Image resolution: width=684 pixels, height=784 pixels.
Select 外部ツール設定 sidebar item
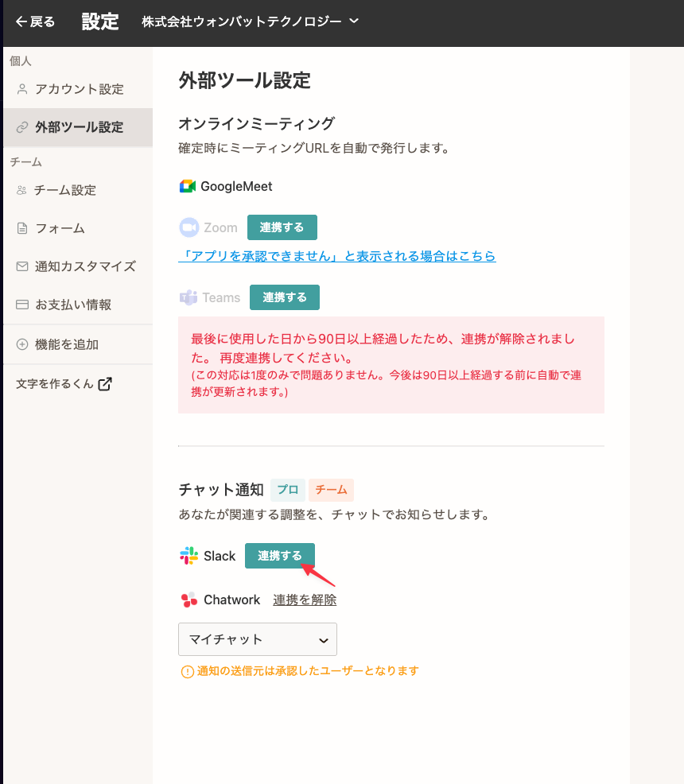[x=79, y=127]
